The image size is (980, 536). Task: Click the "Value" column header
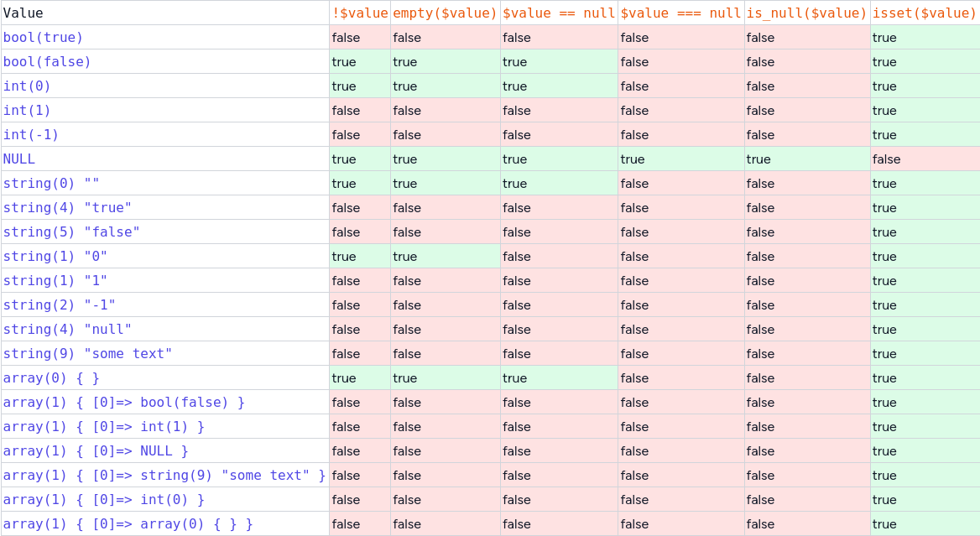[x=164, y=13]
